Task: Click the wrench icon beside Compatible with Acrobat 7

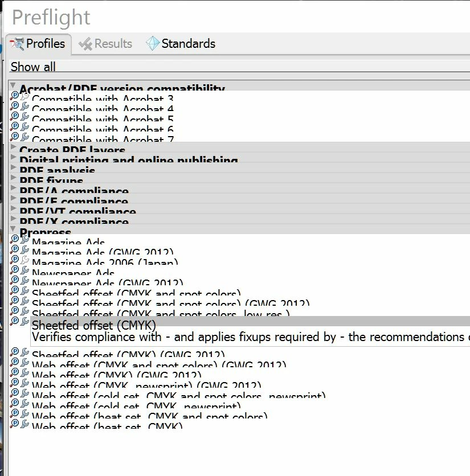Action: [25, 137]
